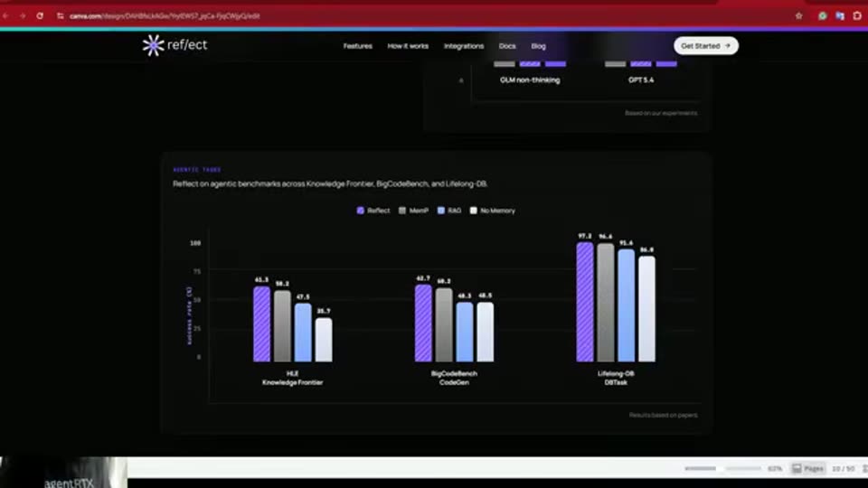Click the RAG legend label
Image resolution: width=868 pixels, height=488 pixels.
(x=455, y=211)
